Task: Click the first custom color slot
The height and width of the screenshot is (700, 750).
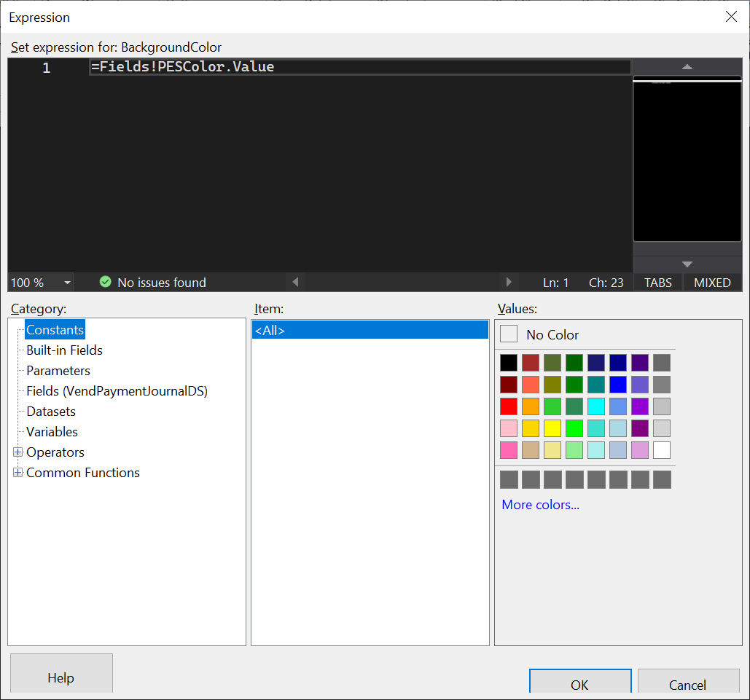Action: [x=509, y=479]
